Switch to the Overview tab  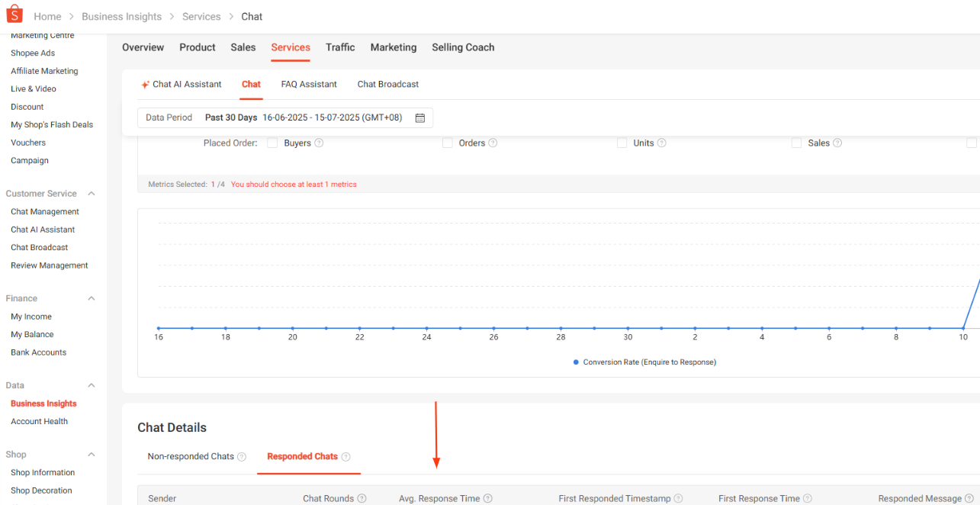143,47
